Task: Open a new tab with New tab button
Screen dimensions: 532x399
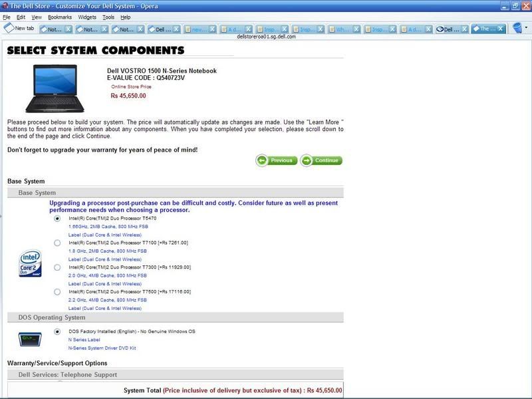Action: pos(19,29)
